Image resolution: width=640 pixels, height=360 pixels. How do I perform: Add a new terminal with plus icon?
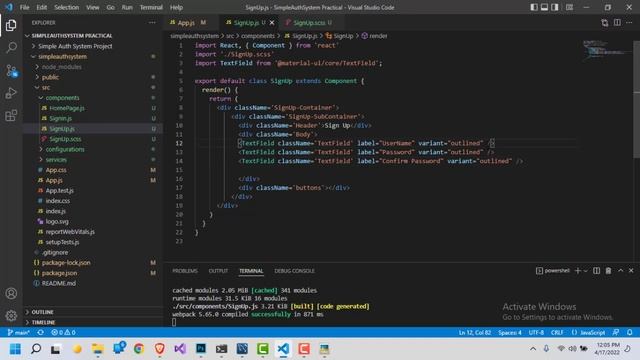(x=578, y=271)
